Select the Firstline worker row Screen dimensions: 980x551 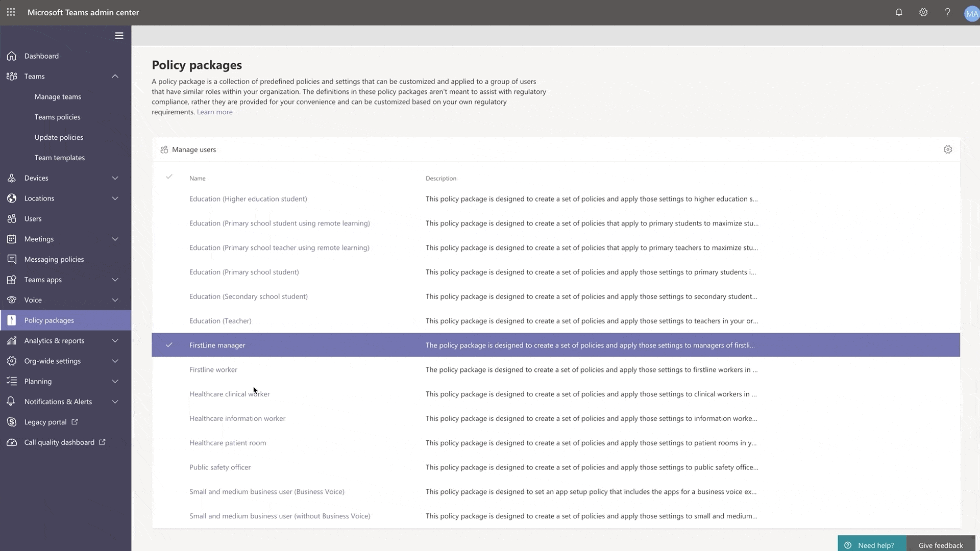[x=213, y=370]
